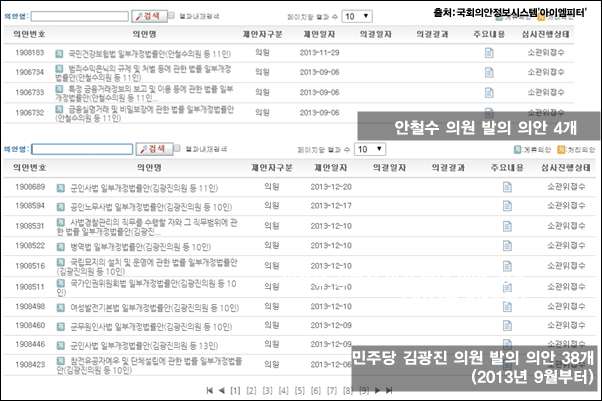Click the bill icon beside 범죄수익은닉의 규제 법률안

coord(59,69)
